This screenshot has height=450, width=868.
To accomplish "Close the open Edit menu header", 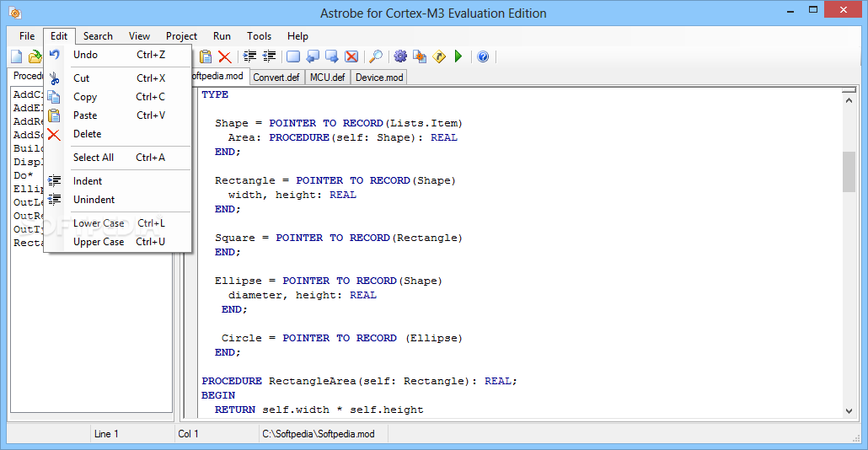I will 59,36.
